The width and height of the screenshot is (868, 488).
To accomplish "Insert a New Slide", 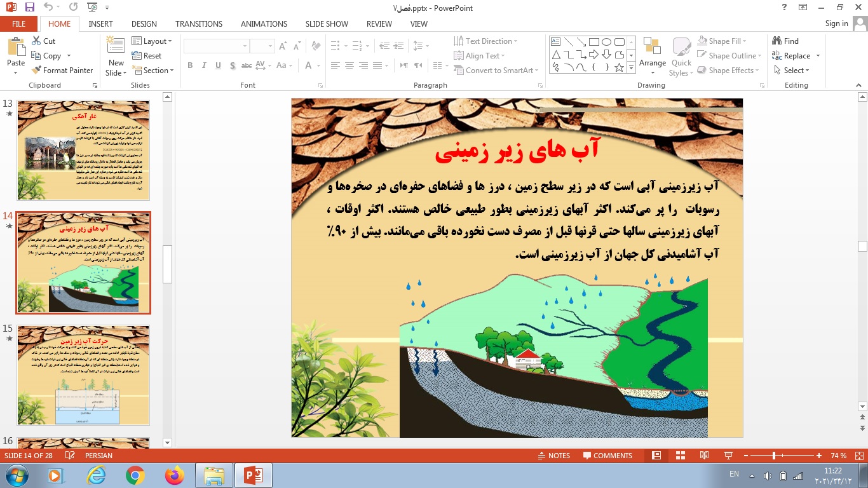I will 116,51.
